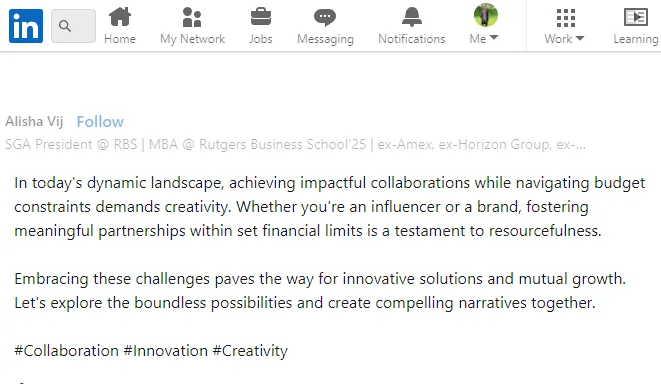Click the profile avatar photo
Viewport: 661px width, 384px height.
click(x=486, y=15)
